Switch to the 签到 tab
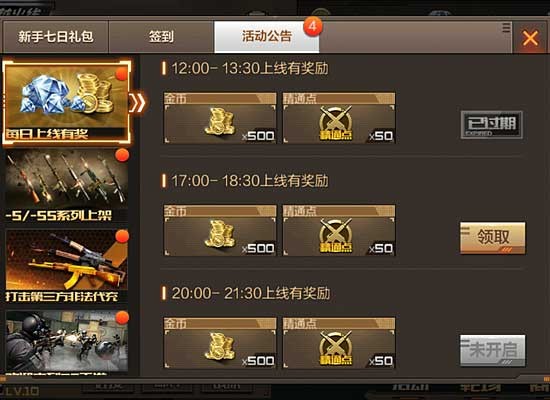The width and height of the screenshot is (550, 400). 161,36
